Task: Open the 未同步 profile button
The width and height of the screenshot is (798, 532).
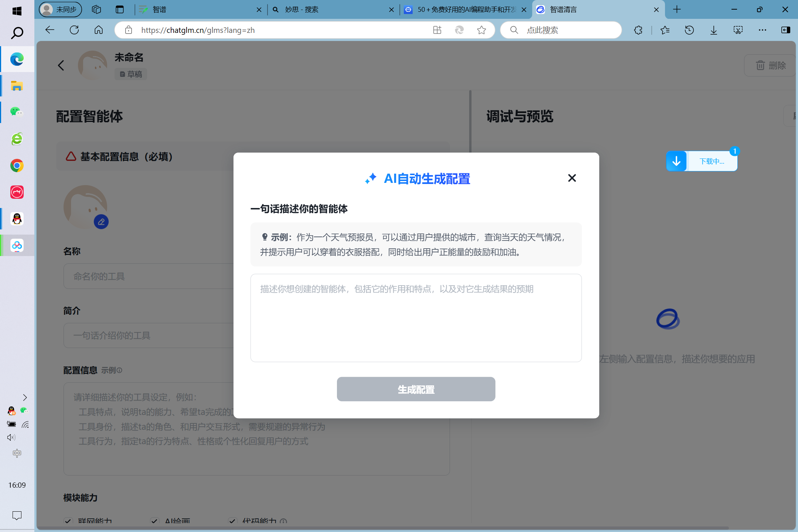Action: (61, 10)
